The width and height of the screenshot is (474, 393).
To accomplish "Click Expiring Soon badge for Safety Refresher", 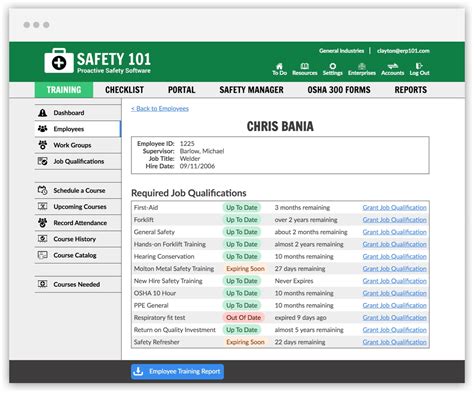I will (245, 342).
